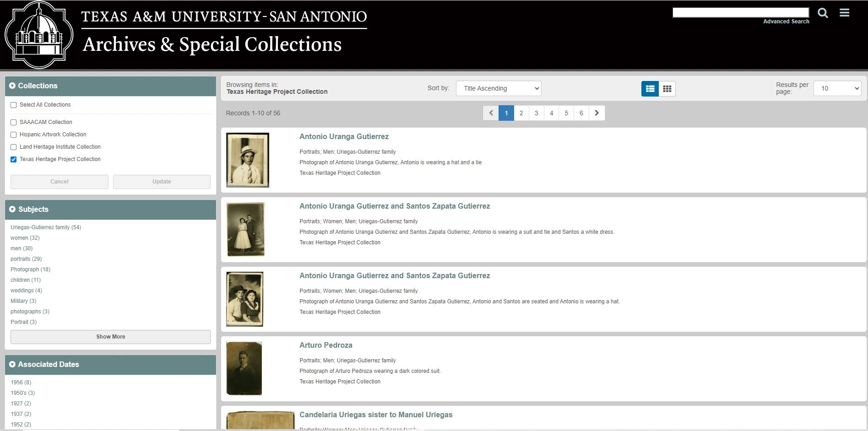The height and width of the screenshot is (431, 868).
Task: Collapse the Collections panel via its chevron icon
Action: coord(12,86)
